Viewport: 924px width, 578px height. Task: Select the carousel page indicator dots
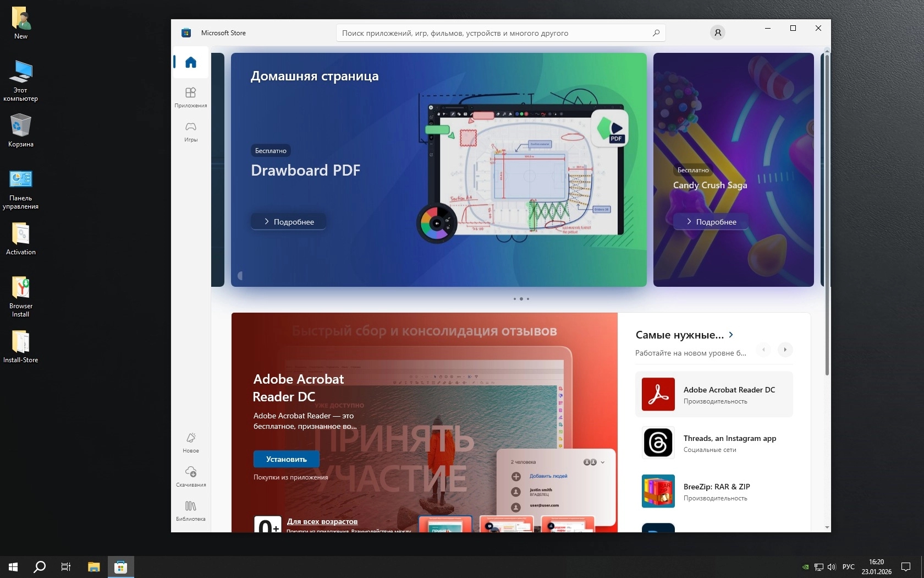coord(521,299)
